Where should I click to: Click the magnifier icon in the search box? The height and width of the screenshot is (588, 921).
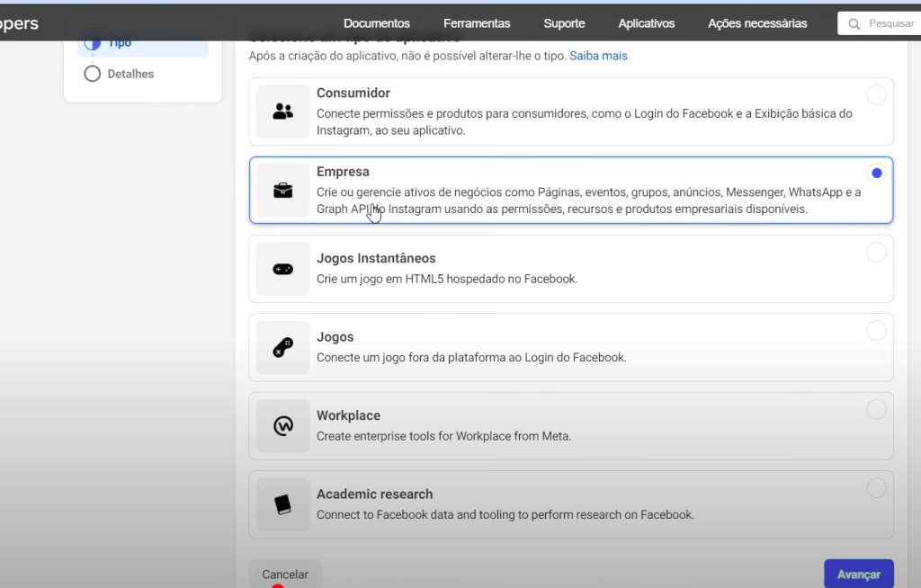coord(854,23)
